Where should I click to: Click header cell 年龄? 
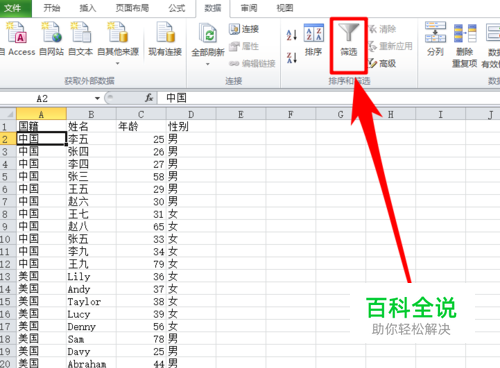pos(141,126)
